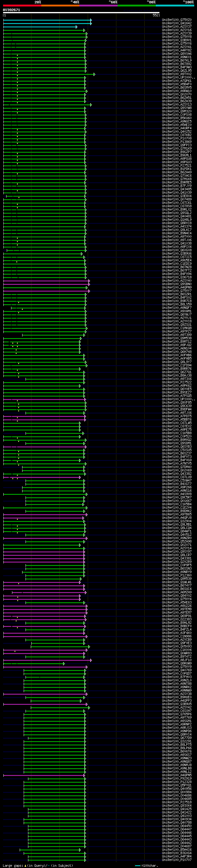Click the white query sequence bar
Viewport: 197px width, 868px height.
(81, 13)
